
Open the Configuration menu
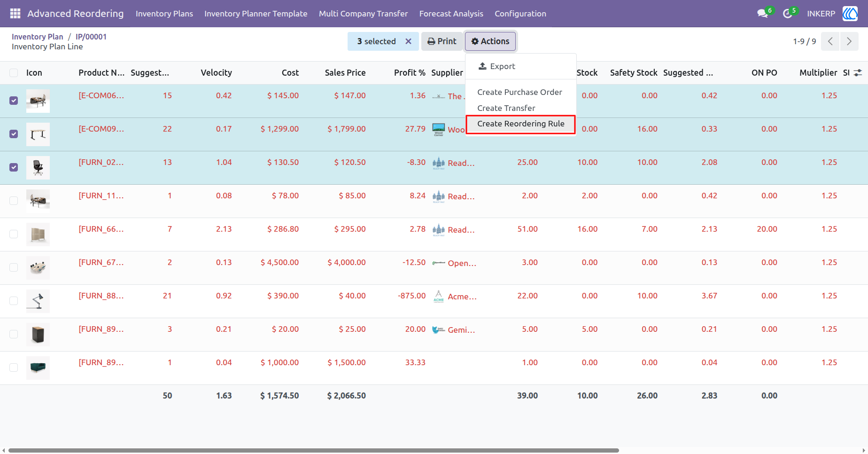[520, 14]
